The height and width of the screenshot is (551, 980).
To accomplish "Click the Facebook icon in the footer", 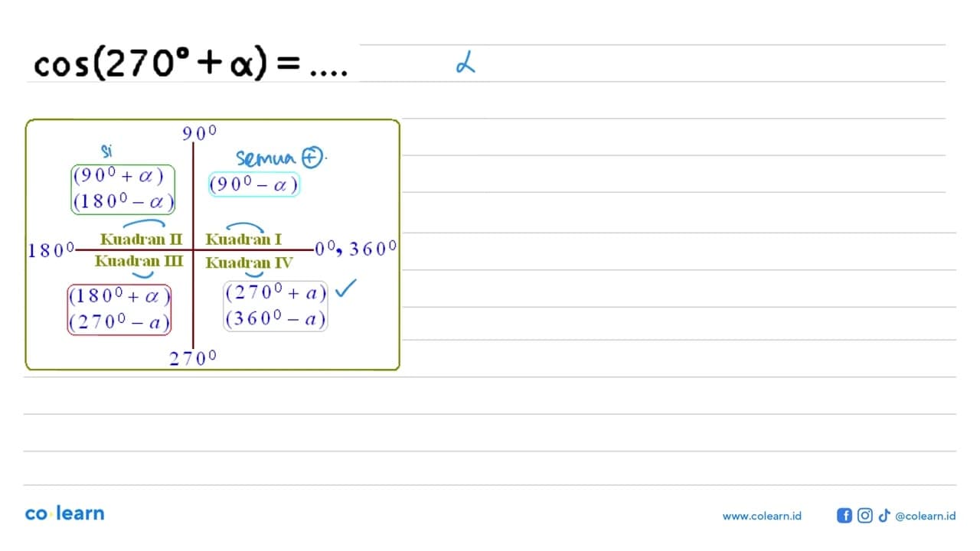I will coord(844,516).
